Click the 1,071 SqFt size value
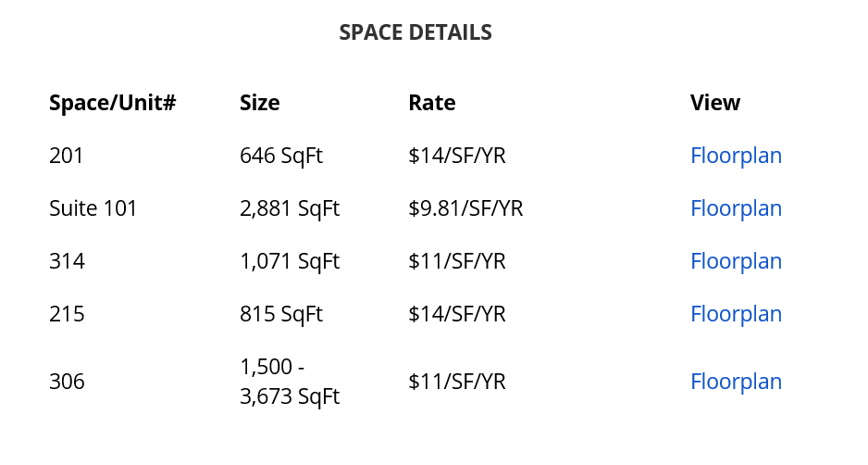Screen dimensions: 868x465 (x=289, y=261)
